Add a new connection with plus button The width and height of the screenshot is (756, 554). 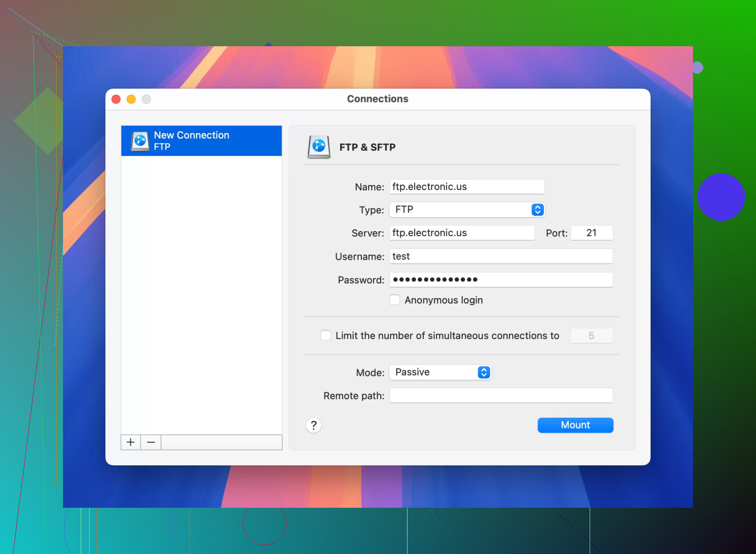click(130, 442)
